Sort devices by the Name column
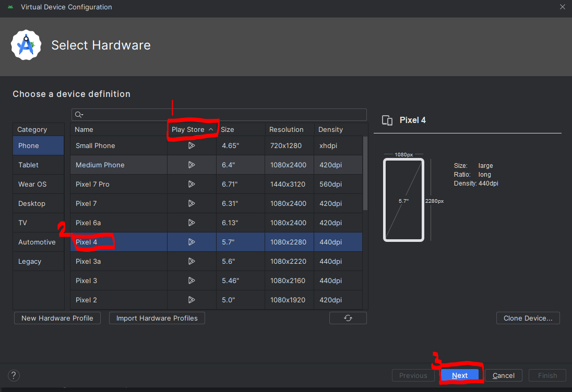Viewport: 572px width, 392px height. (119, 130)
